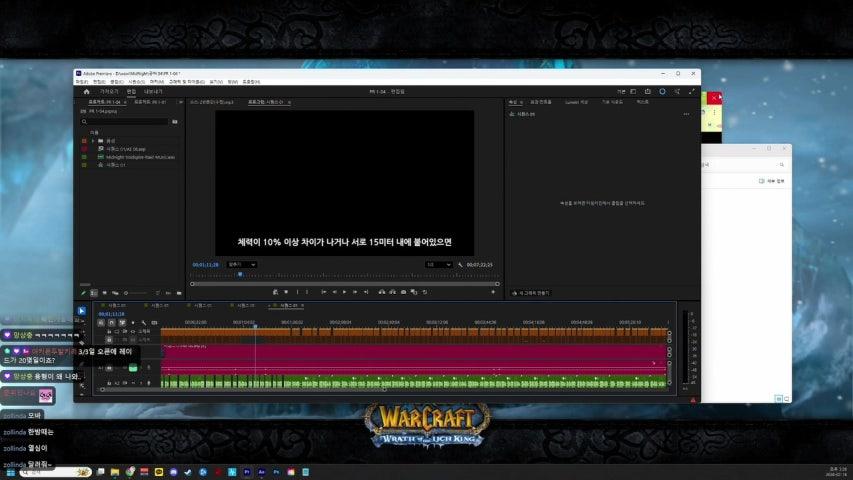Open Premiere Pro from the Windows taskbar
This screenshot has width=853, height=480.
tap(247, 471)
